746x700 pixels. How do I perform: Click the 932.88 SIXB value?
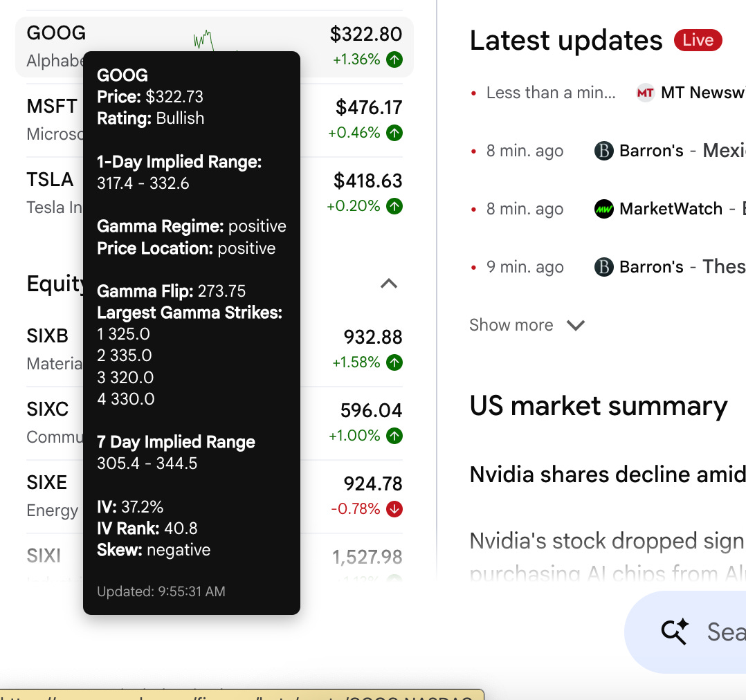click(x=373, y=337)
